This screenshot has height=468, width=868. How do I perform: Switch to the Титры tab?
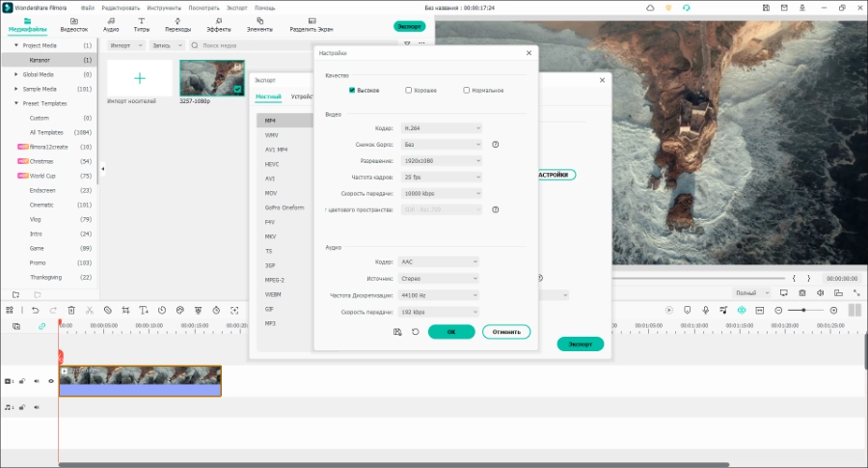click(141, 25)
